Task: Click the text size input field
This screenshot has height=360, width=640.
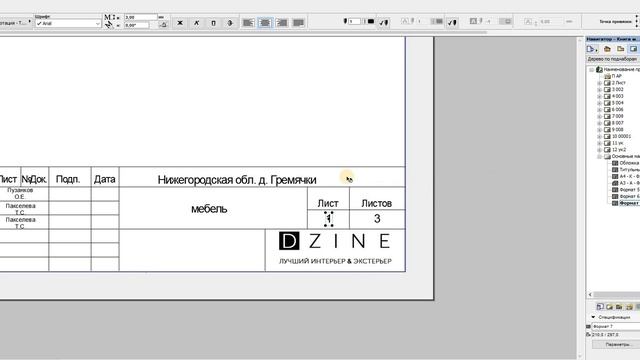Action: coord(141,17)
